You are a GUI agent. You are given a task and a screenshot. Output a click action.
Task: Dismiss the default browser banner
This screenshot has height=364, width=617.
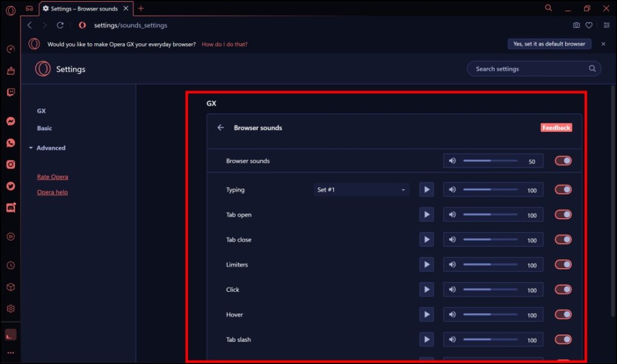coord(603,44)
